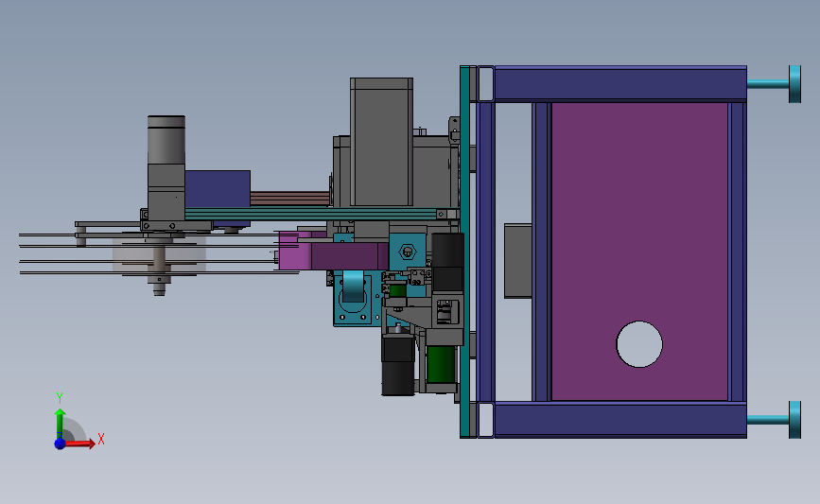The height and width of the screenshot is (504, 820).
Task: Select the bottom blue frame beam
Action: coord(620,419)
